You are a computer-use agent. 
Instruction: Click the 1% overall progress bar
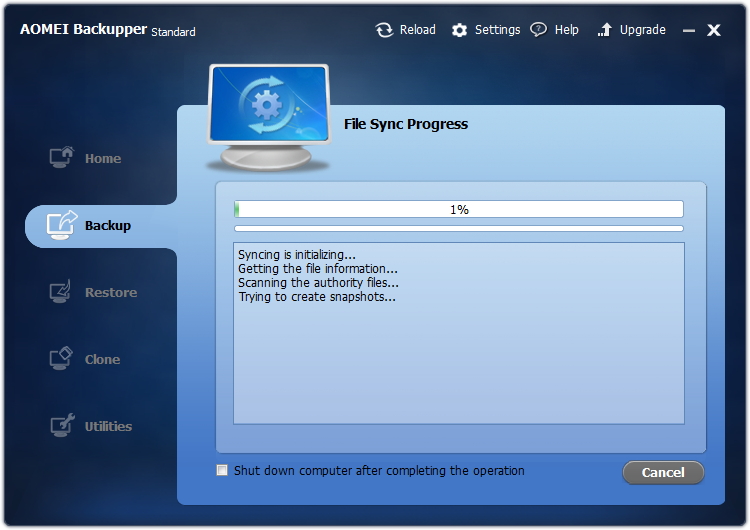click(x=459, y=209)
